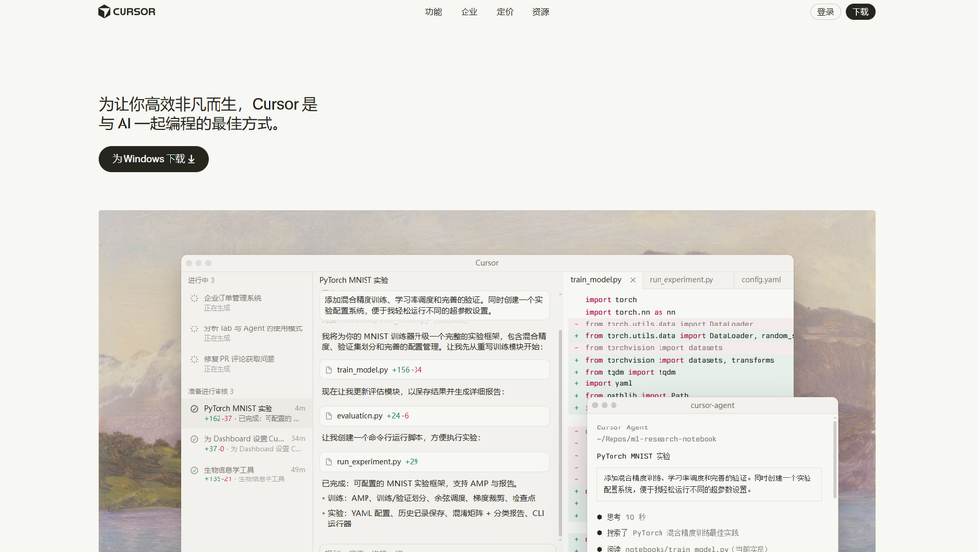Click 搜索了 PyTorch 混合精度训练最佳实践 step
Screen dimensions: 980x552
[x=667, y=533]
